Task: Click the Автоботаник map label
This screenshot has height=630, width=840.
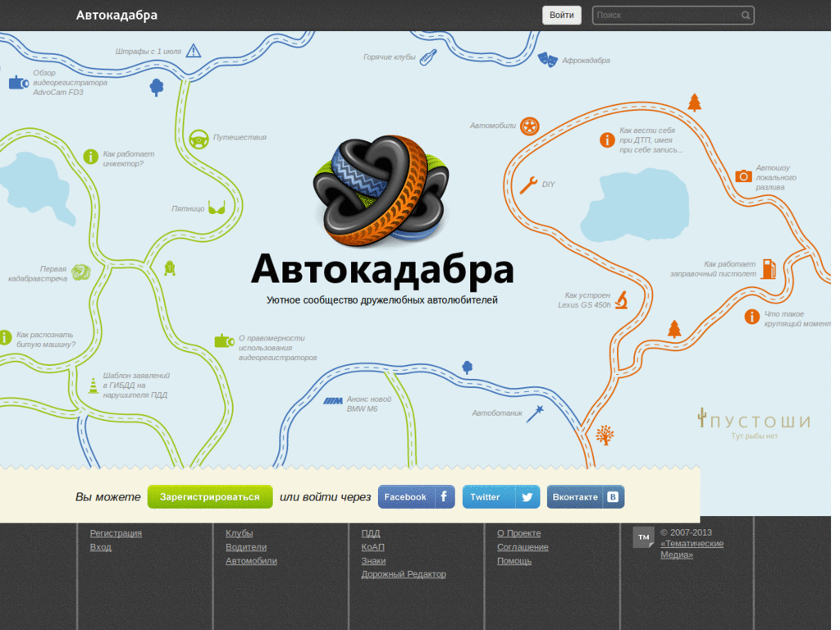Action: point(496,413)
